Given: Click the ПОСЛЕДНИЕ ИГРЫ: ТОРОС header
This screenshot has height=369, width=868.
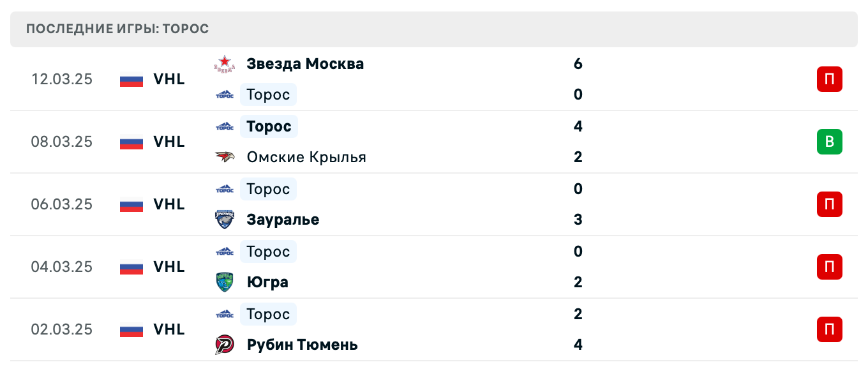Looking at the screenshot, I should click(x=116, y=29).
